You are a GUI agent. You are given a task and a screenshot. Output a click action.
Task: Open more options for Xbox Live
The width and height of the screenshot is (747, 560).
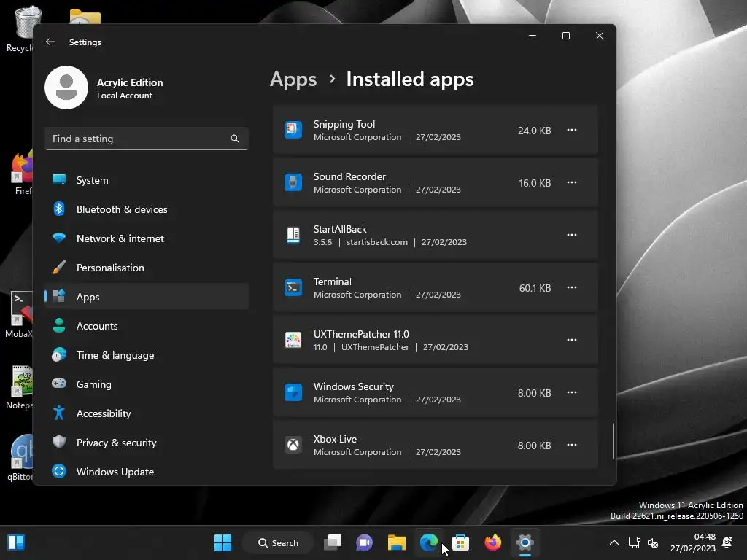coord(572,445)
